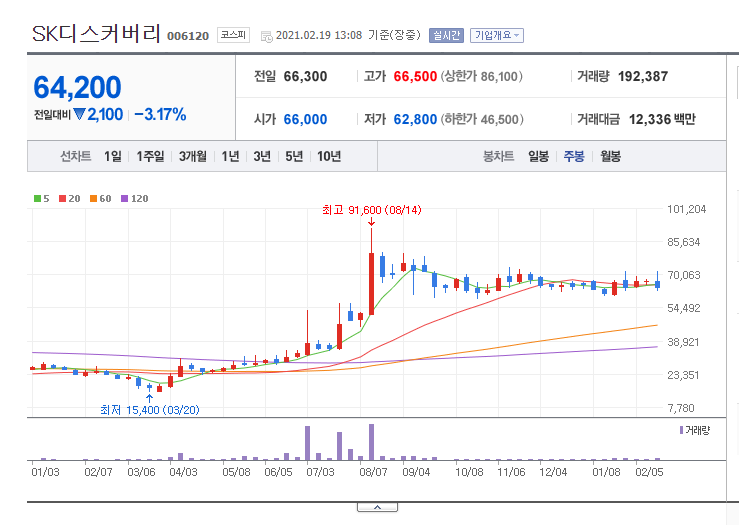Click the 상한가 86,100 text
This screenshot has width=739, height=525.
coord(482,76)
